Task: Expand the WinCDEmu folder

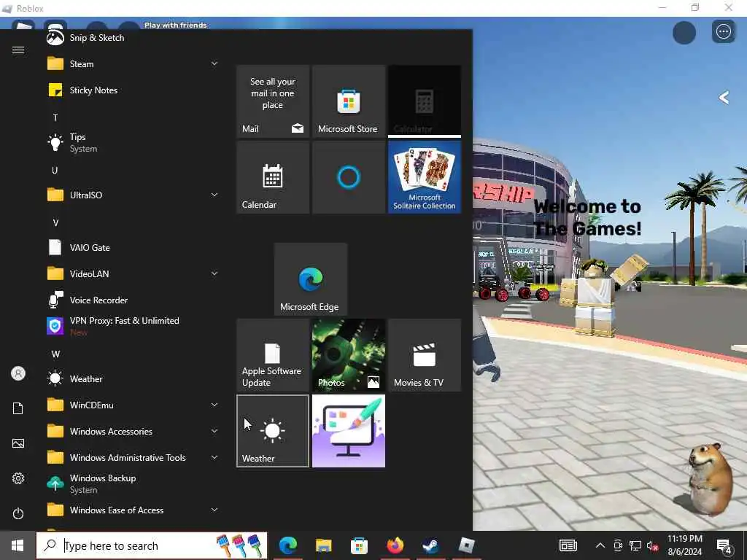Action: 132,405
